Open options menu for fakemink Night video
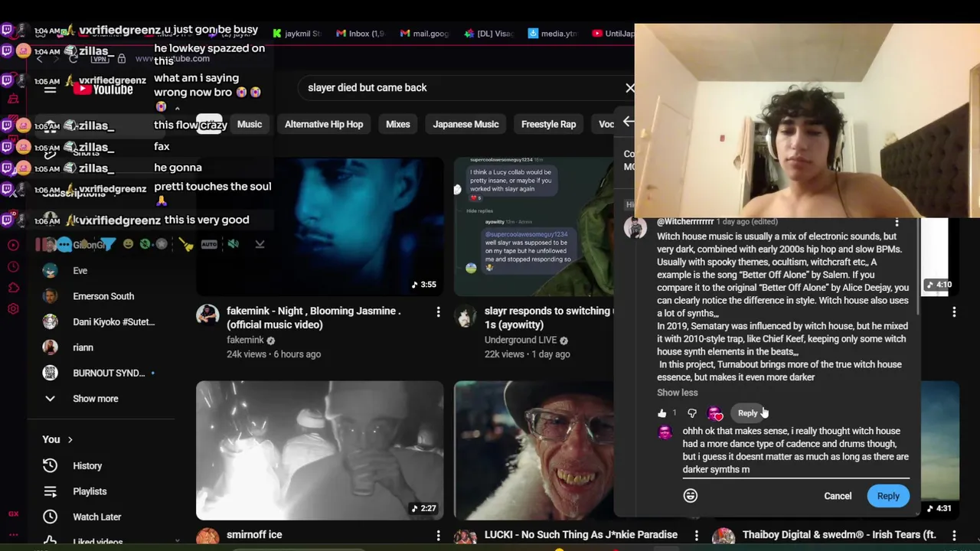This screenshot has width=980, height=551. pos(438,312)
